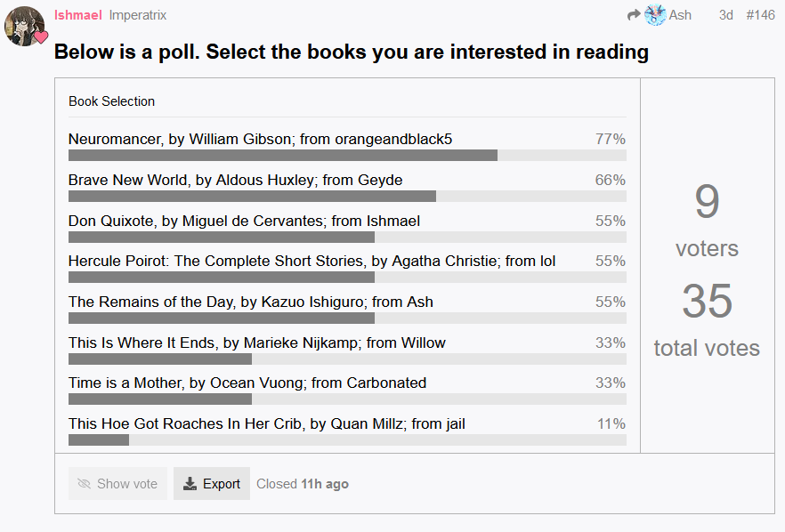785x532 pixels.
Task: Open Ash's small avatar icon
Action: point(655,15)
